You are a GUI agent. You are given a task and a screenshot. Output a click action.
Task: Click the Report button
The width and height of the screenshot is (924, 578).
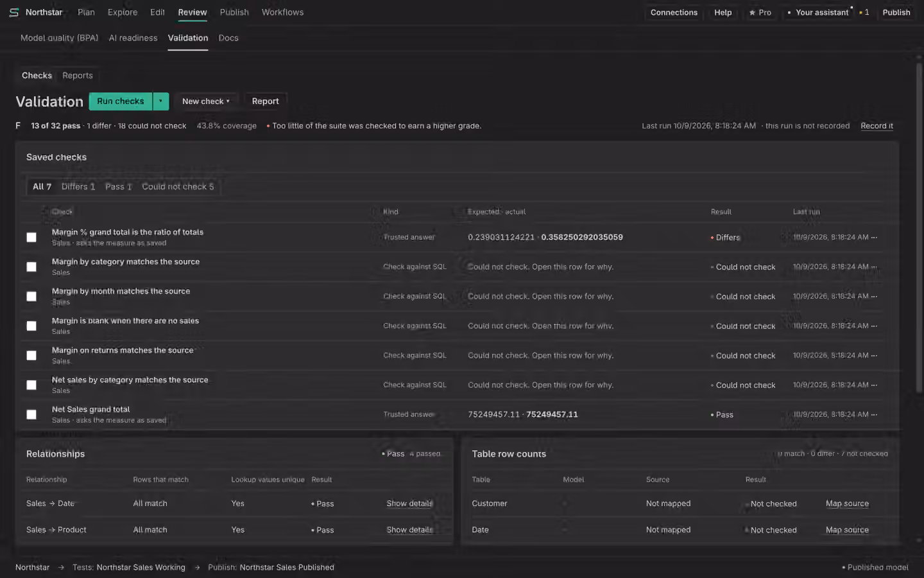pos(265,101)
